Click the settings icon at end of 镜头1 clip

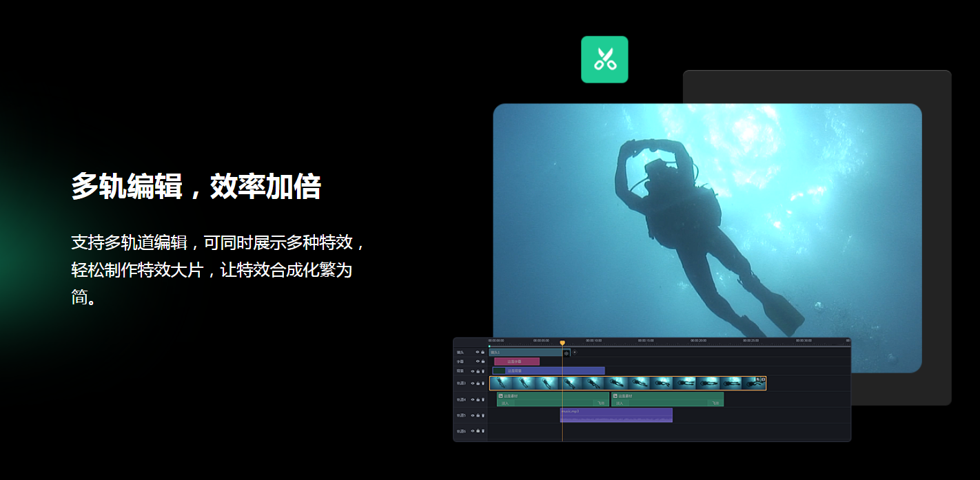pyautogui.click(x=566, y=353)
